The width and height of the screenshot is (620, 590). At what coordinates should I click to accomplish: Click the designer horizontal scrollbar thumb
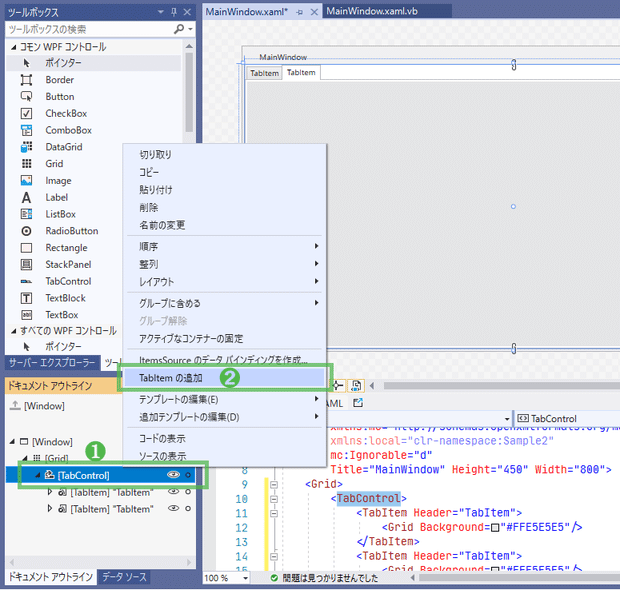click(501, 386)
